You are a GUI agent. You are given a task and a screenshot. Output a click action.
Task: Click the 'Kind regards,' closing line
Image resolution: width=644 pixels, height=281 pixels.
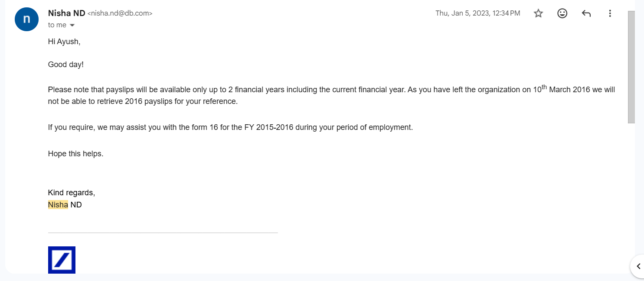click(x=71, y=193)
